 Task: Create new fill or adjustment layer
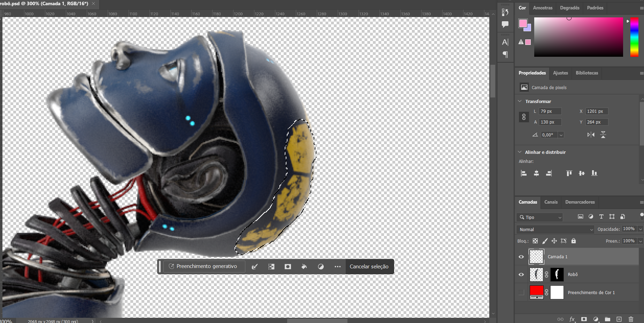pos(596,319)
